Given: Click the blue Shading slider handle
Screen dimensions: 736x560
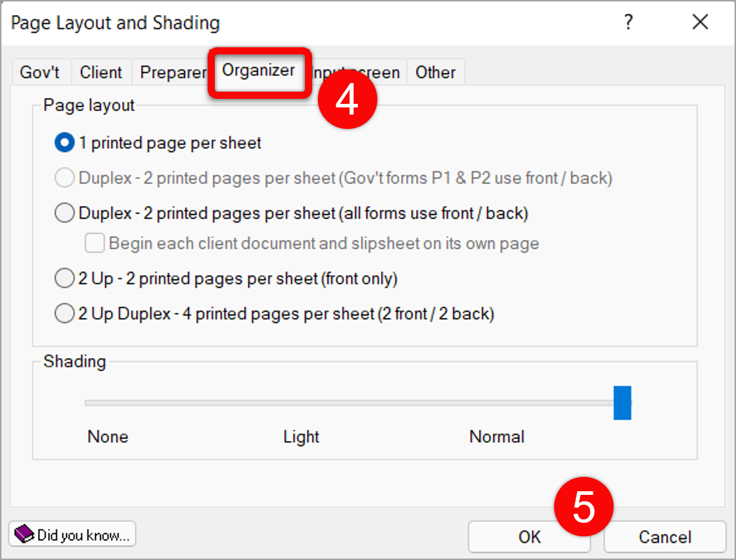Looking at the screenshot, I should (622, 402).
